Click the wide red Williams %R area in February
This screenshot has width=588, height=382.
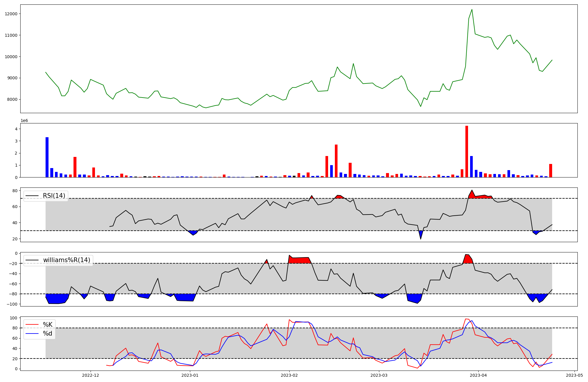pos(299,260)
